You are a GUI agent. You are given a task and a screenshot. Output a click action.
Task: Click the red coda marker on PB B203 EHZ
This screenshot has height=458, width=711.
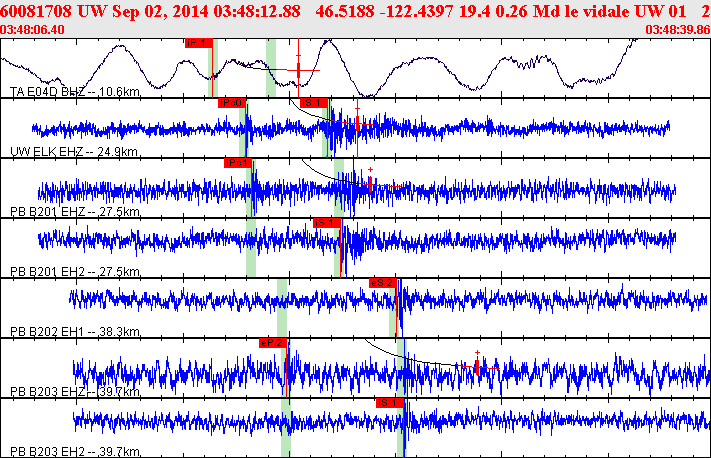point(477,366)
